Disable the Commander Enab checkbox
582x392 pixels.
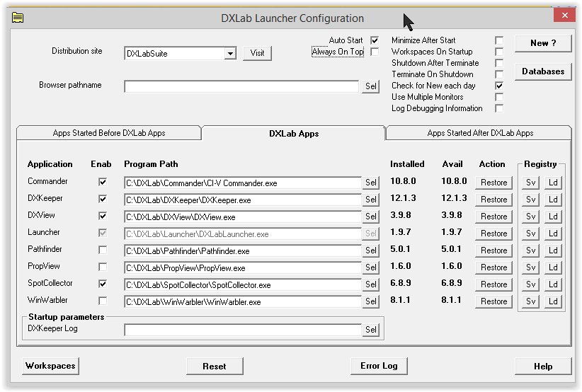[x=103, y=182]
